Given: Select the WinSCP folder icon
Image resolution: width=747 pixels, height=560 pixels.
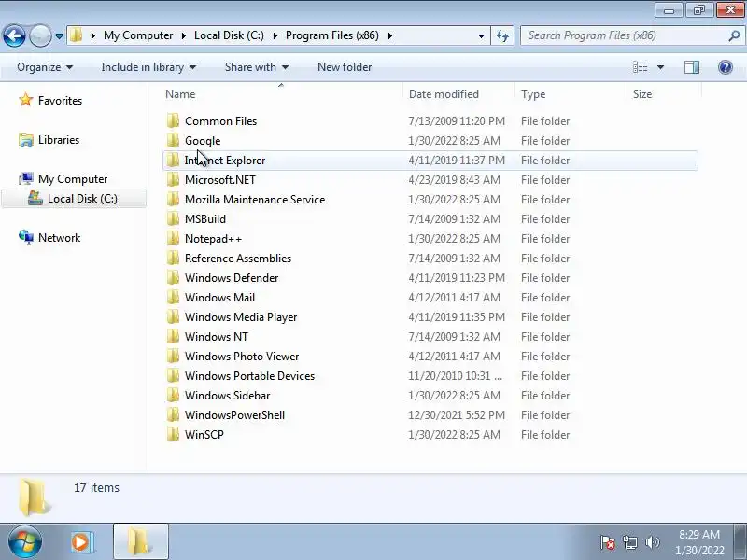Looking at the screenshot, I should point(173,434).
